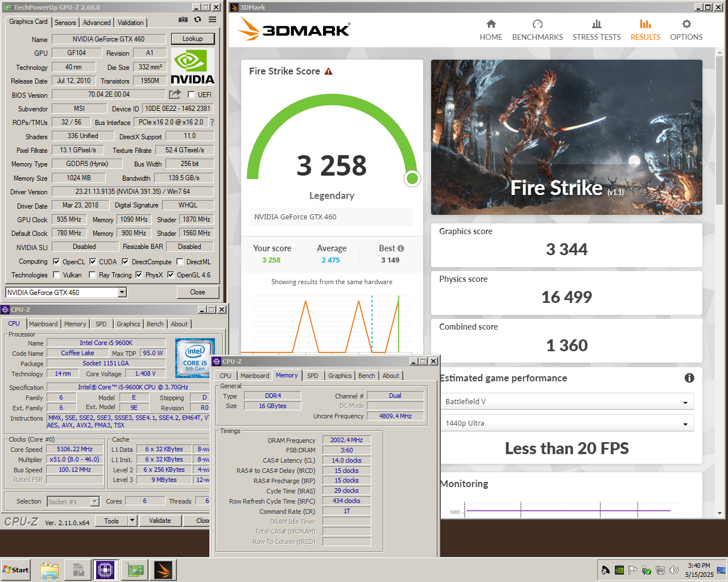728x582 pixels.
Task: Open the 1440p Ultra resolution dropdown
Action: (x=567, y=423)
